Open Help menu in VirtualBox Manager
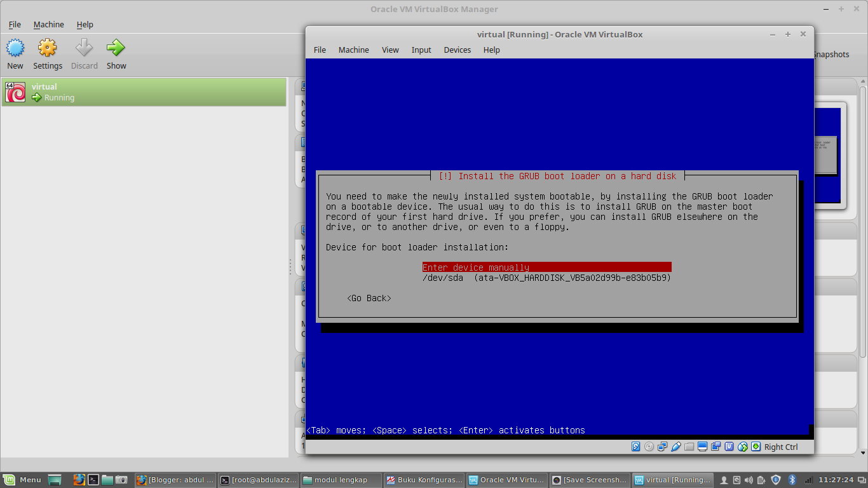This screenshot has height=488, width=868. [85, 24]
